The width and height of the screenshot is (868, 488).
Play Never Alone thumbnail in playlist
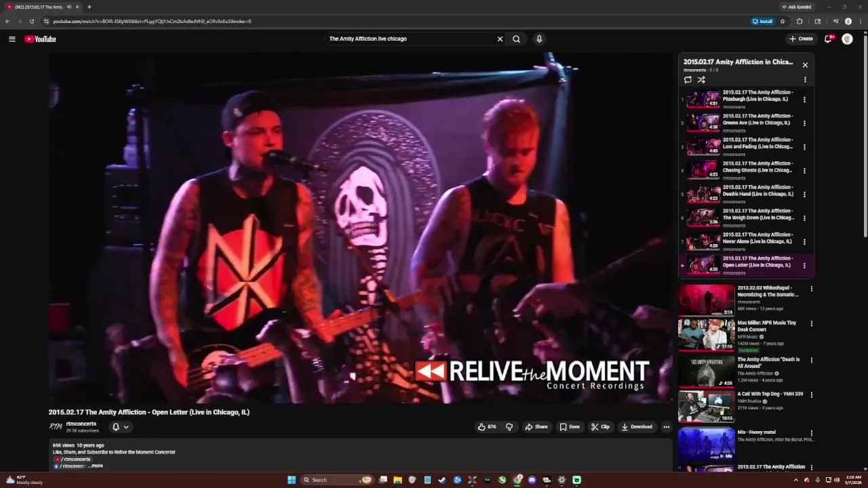(703, 242)
